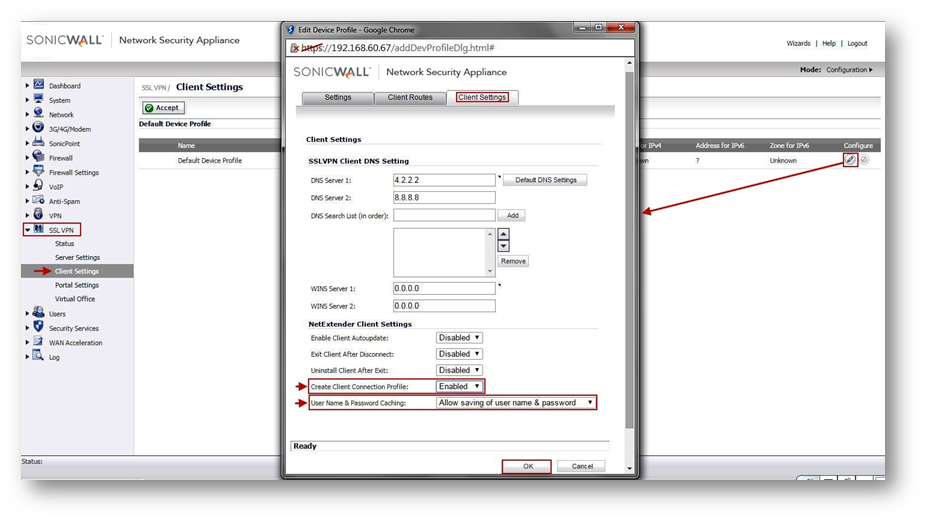
Task: Open the Help link
Action: coord(829,44)
